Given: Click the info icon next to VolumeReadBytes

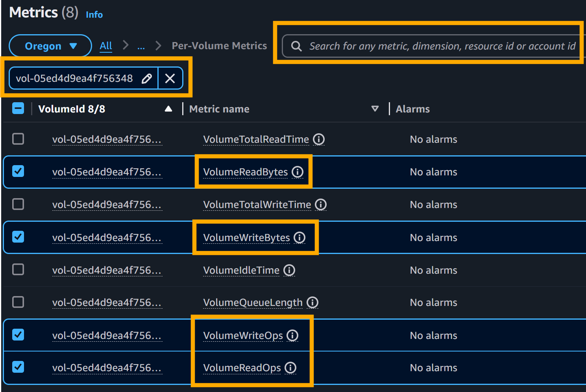Looking at the screenshot, I should pos(298,172).
